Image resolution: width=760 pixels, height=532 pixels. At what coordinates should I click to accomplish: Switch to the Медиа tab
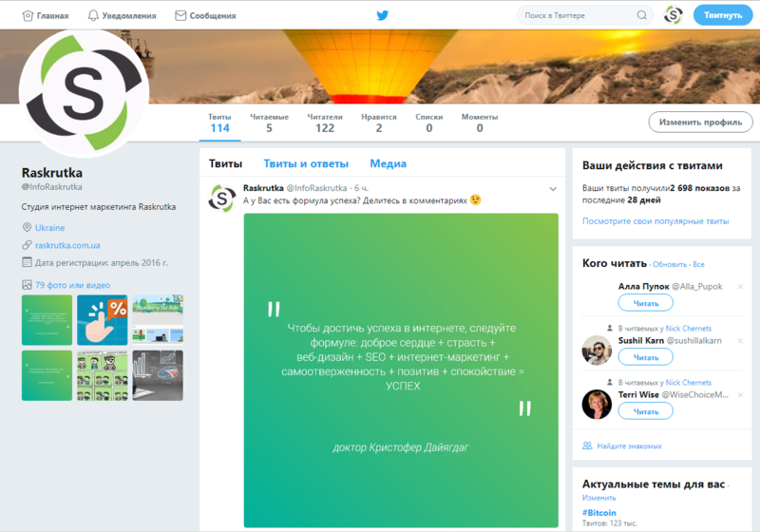pos(388,163)
